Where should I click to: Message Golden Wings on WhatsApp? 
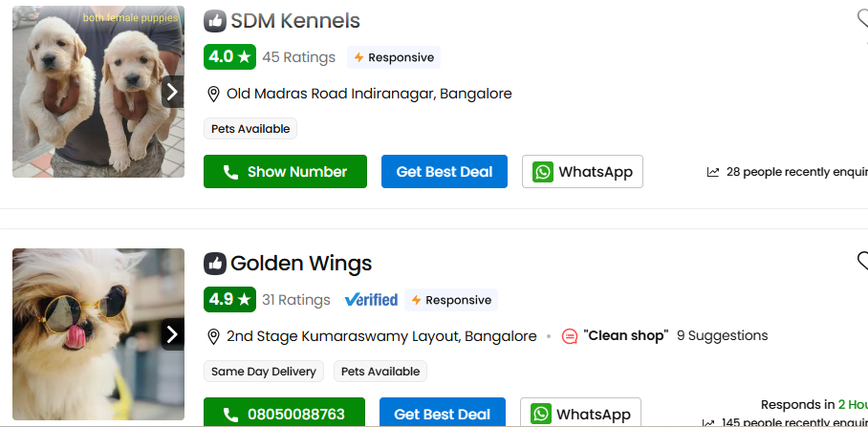(x=581, y=414)
